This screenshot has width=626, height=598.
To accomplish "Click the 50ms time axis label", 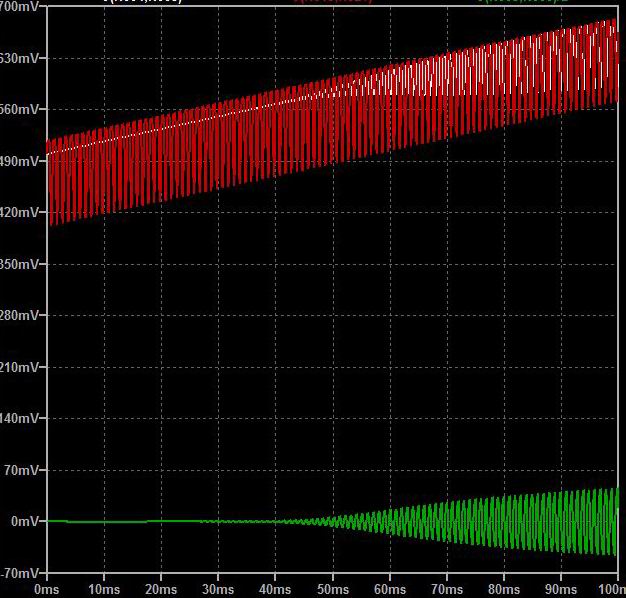I will 332,590.
